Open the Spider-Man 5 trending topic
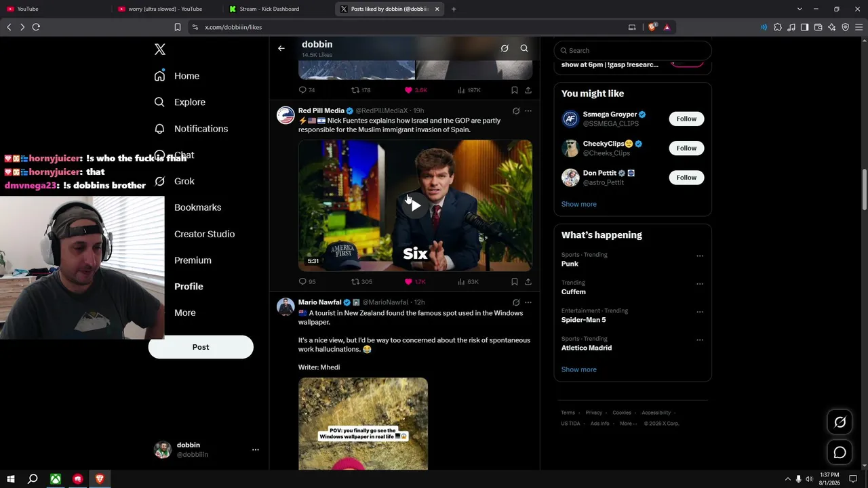Image resolution: width=868 pixels, height=488 pixels. click(x=584, y=320)
